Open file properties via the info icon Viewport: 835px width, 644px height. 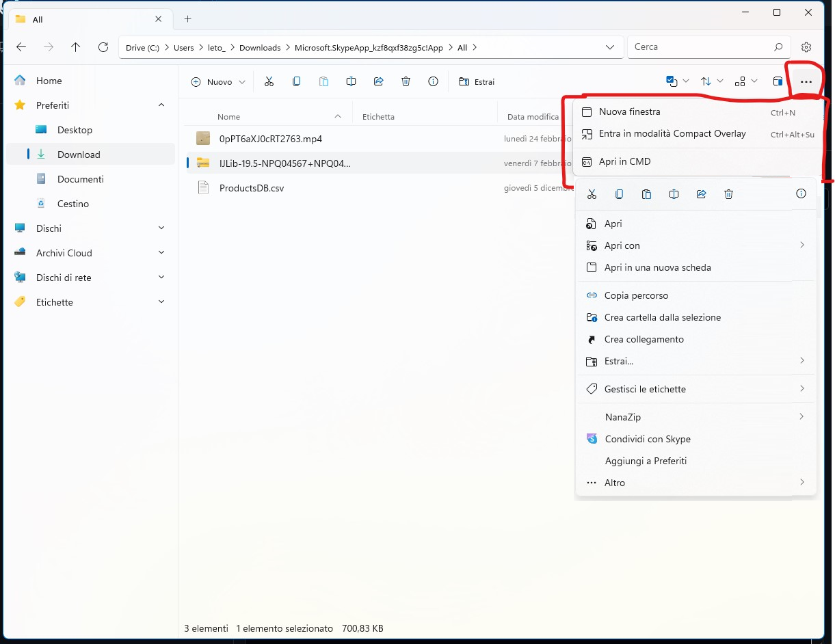pyautogui.click(x=433, y=81)
